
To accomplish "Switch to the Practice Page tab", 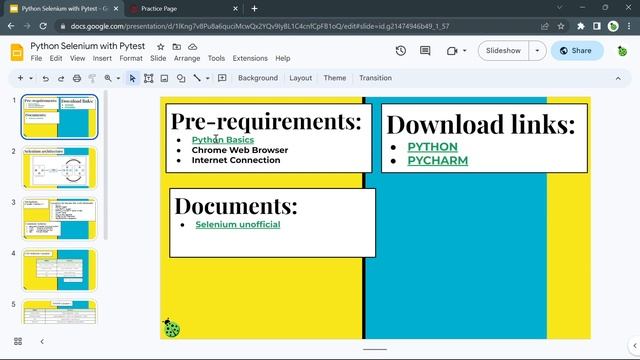I will point(183,9).
